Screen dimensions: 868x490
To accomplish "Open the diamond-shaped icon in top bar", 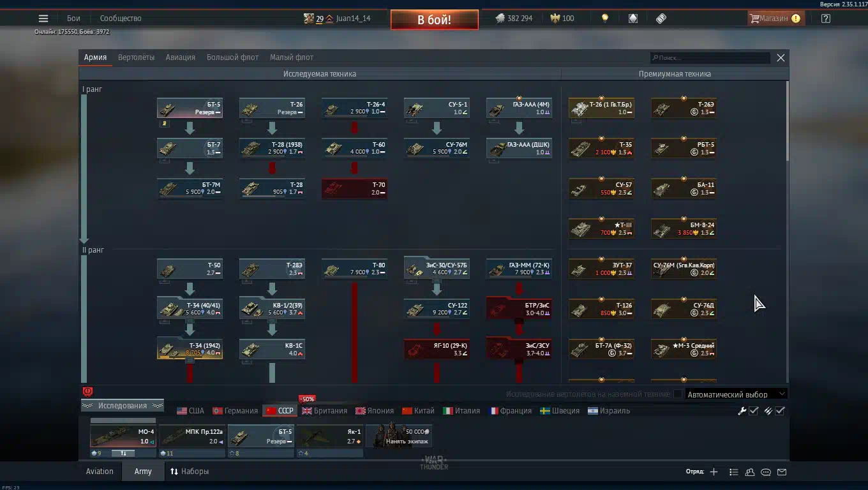I will point(633,19).
